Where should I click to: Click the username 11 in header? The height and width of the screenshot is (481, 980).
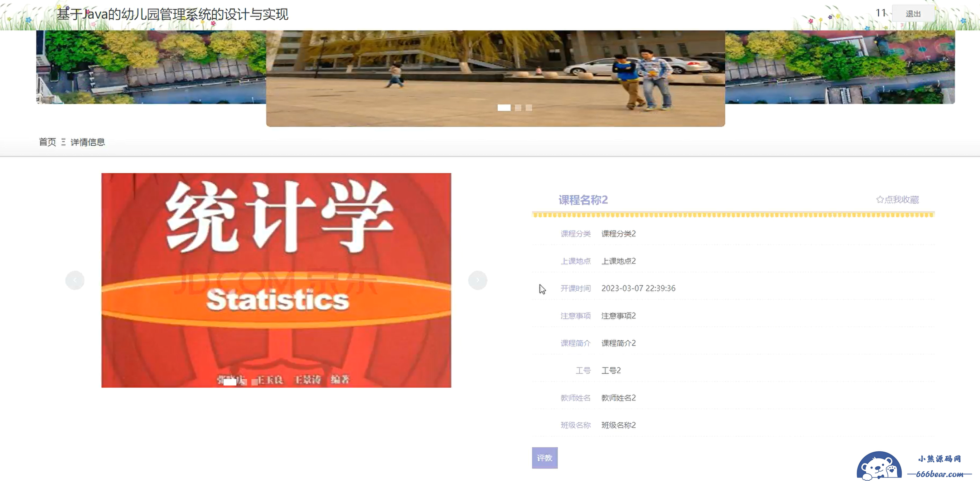tap(881, 13)
